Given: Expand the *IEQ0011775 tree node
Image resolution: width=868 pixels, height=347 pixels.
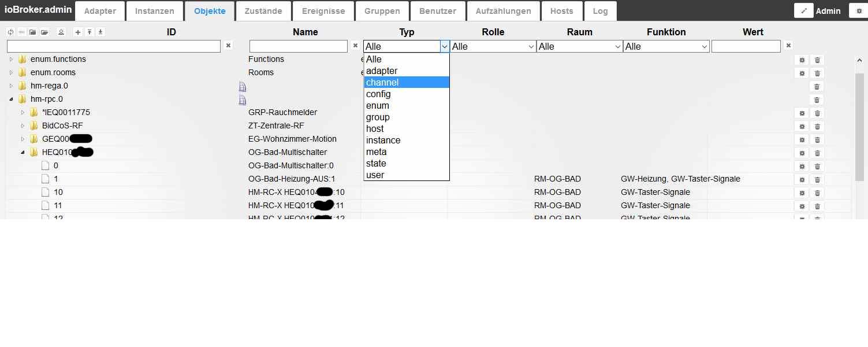Looking at the screenshot, I should (23, 112).
